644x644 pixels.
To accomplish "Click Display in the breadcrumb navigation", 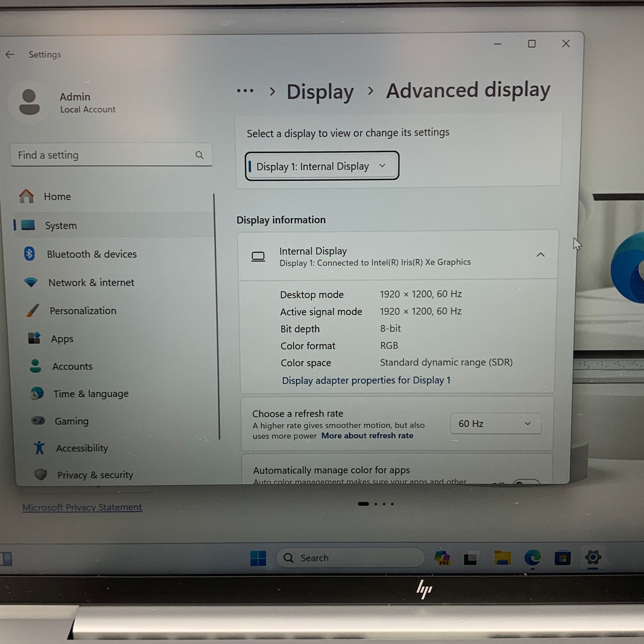I will pyautogui.click(x=320, y=92).
